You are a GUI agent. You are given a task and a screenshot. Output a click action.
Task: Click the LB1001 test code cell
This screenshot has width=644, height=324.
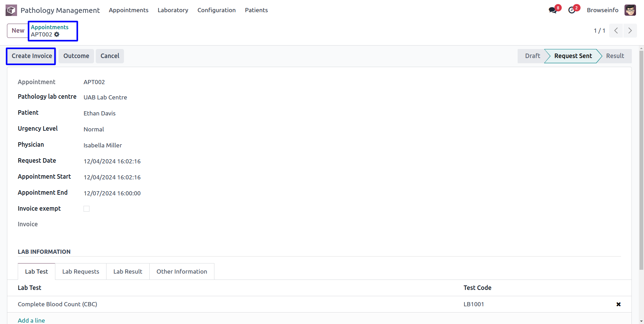pyautogui.click(x=474, y=304)
